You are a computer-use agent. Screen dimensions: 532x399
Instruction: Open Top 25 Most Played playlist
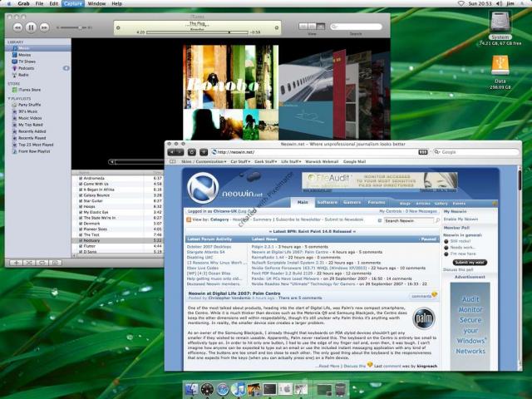tap(36, 145)
